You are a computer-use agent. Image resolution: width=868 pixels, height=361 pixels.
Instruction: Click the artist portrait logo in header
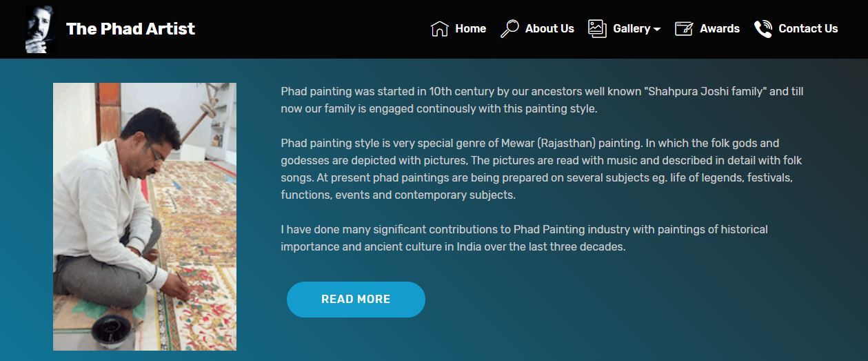pos(41,29)
